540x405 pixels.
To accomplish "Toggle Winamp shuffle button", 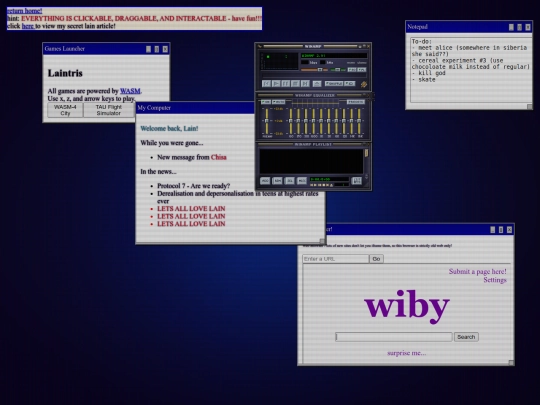I will pyautogui.click(x=334, y=84).
